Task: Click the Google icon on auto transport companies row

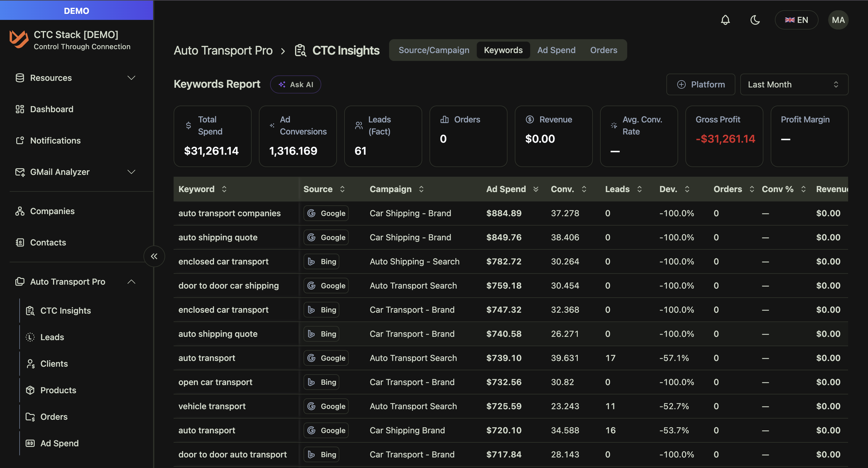Action: [x=312, y=213]
